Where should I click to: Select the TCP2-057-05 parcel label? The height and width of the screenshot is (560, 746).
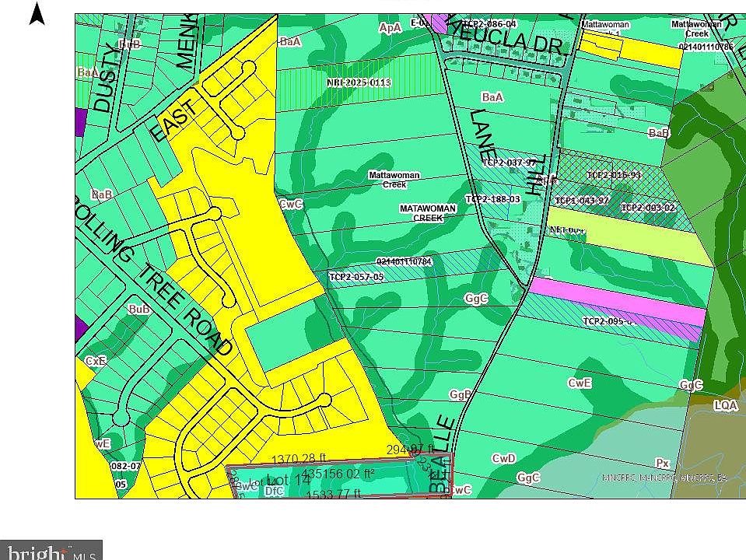(354, 275)
